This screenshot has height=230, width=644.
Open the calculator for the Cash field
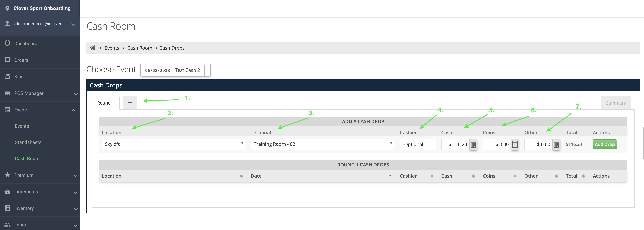473,144
